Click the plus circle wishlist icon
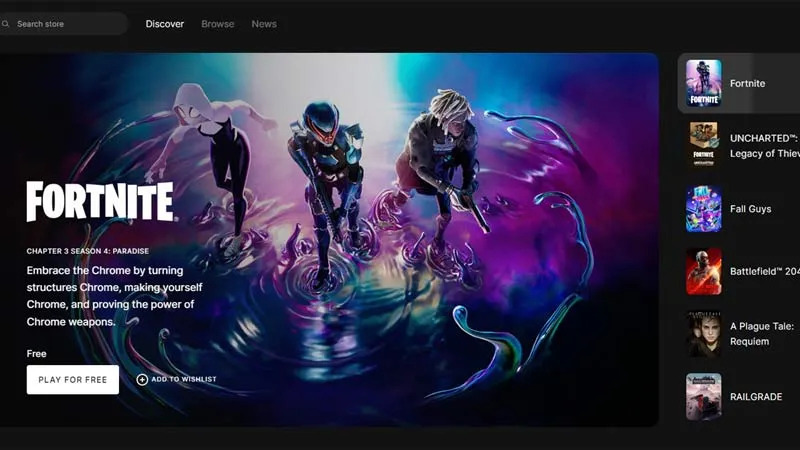 142,380
